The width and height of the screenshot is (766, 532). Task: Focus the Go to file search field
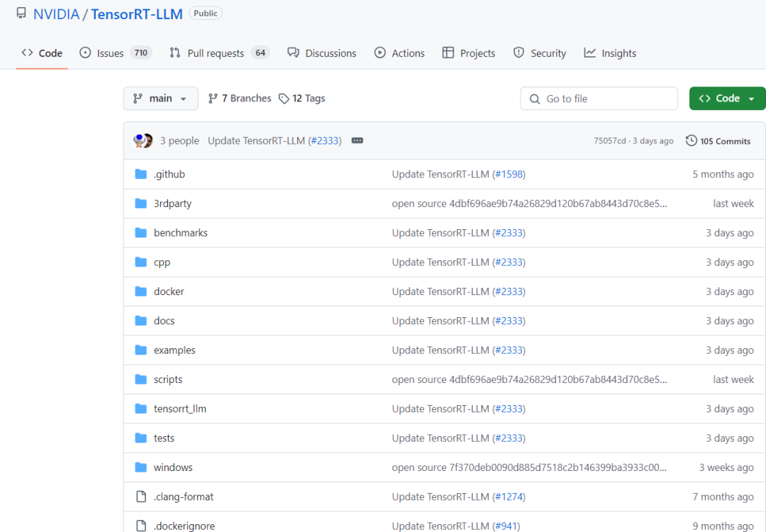[599, 99]
